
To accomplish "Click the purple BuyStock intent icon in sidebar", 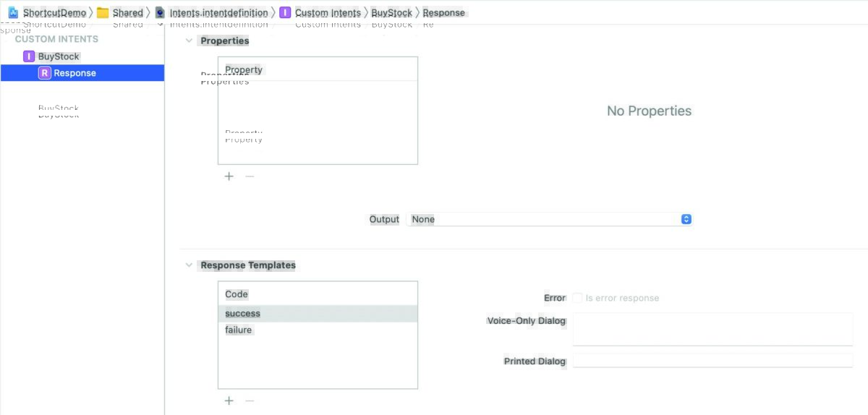I will pyautogui.click(x=29, y=56).
